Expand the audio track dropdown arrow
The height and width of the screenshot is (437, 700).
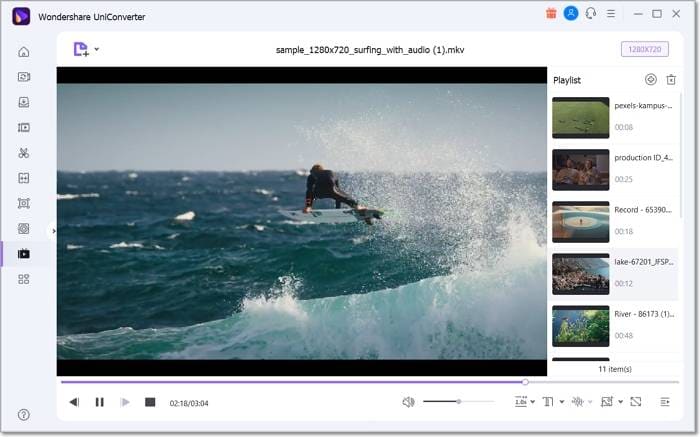click(x=590, y=402)
